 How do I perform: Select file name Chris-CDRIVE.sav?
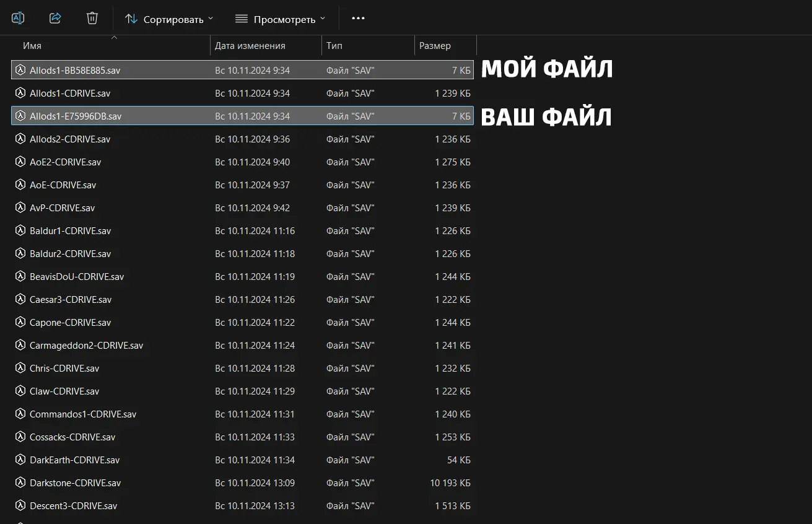click(x=64, y=369)
